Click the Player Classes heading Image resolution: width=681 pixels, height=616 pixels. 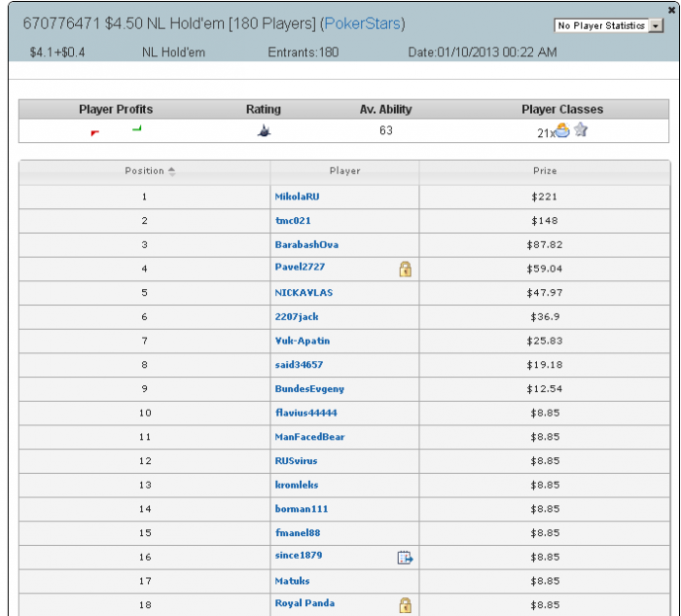pyautogui.click(x=562, y=109)
